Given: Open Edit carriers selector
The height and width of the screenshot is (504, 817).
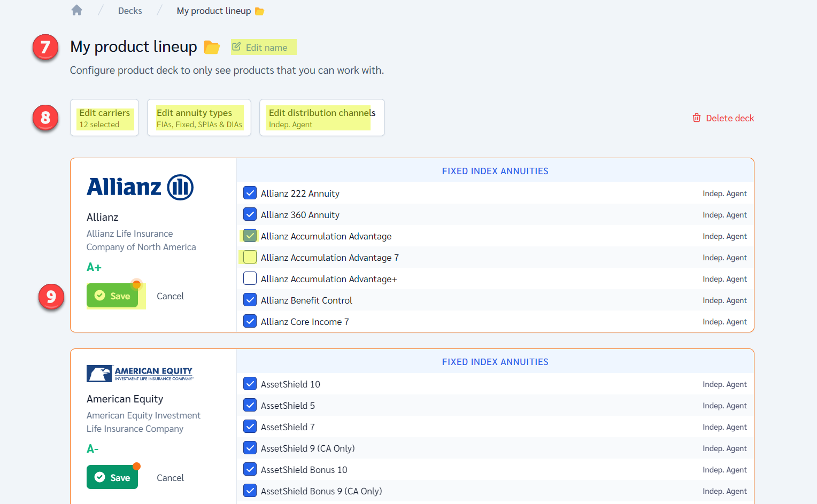Looking at the screenshot, I should tap(105, 118).
